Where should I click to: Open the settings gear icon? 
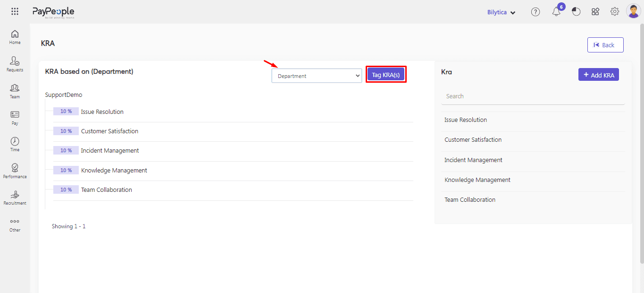click(x=614, y=12)
